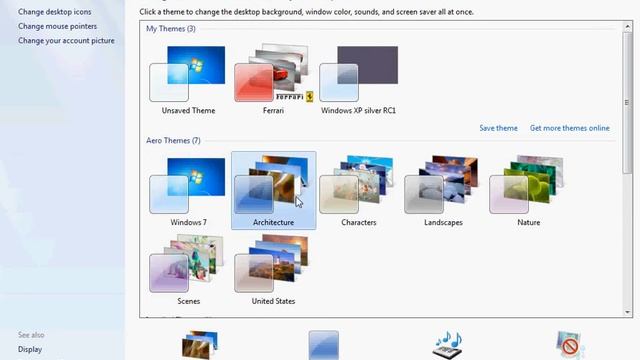This screenshot has width=640, height=360.
Task: Click the theme list scroll up arrow
Action: tap(627, 27)
